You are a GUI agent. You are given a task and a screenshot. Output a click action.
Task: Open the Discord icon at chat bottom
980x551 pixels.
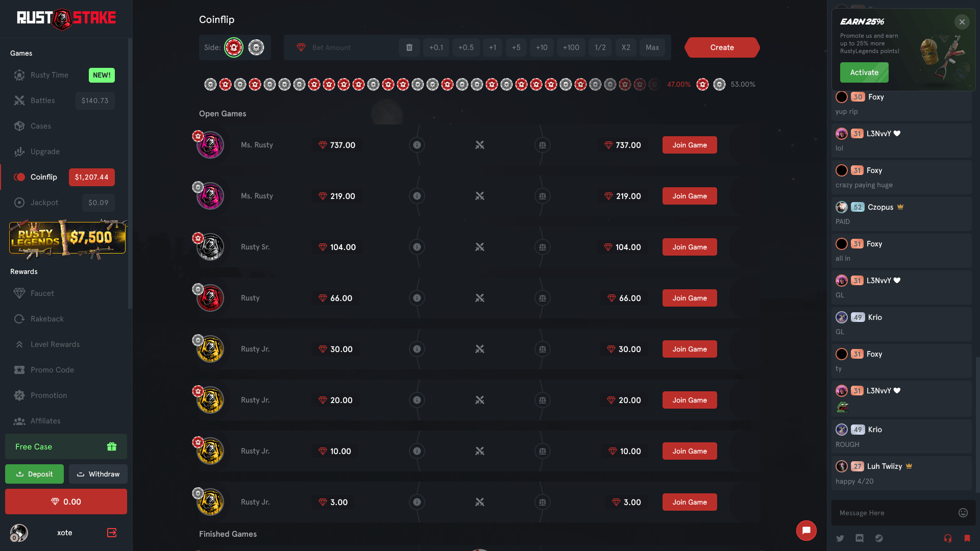[859, 538]
